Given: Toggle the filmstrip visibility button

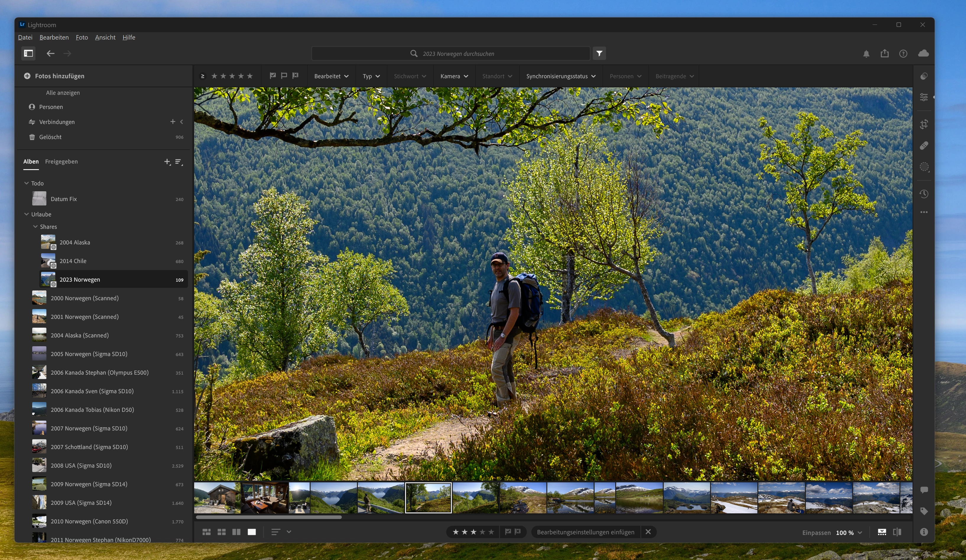Looking at the screenshot, I should coord(882,532).
